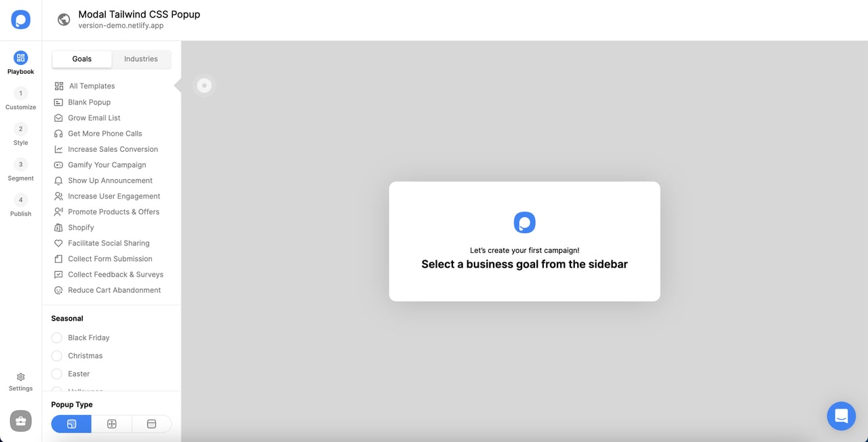Click the Popupsmart logo icon
Viewport: 868px width, 442px height.
(20, 20)
